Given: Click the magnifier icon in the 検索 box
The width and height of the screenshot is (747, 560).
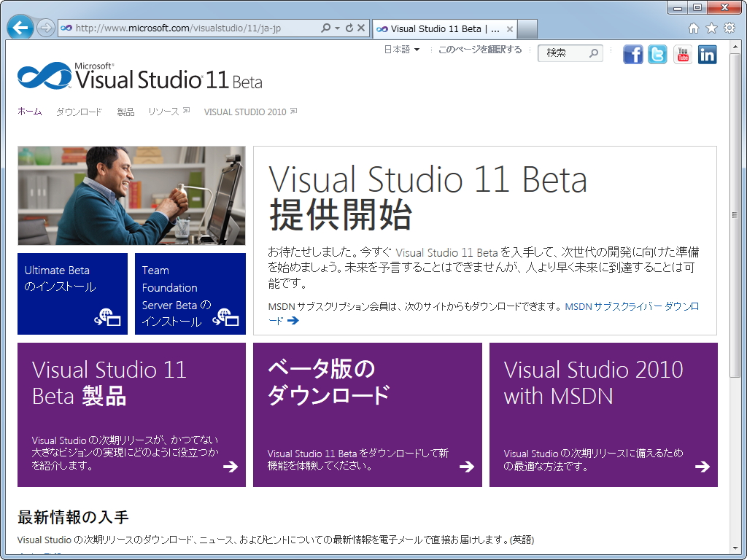Looking at the screenshot, I should pyautogui.click(x=593, y=53).
